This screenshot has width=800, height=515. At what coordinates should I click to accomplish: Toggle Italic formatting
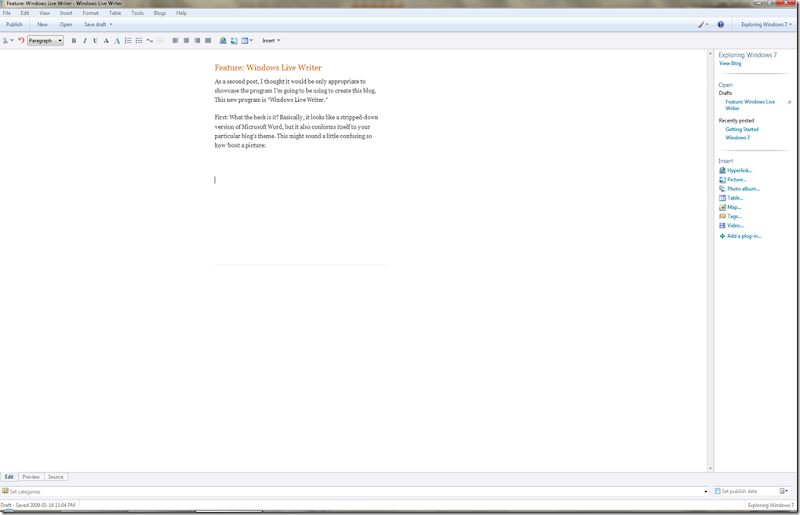click(x=85, y=40)
